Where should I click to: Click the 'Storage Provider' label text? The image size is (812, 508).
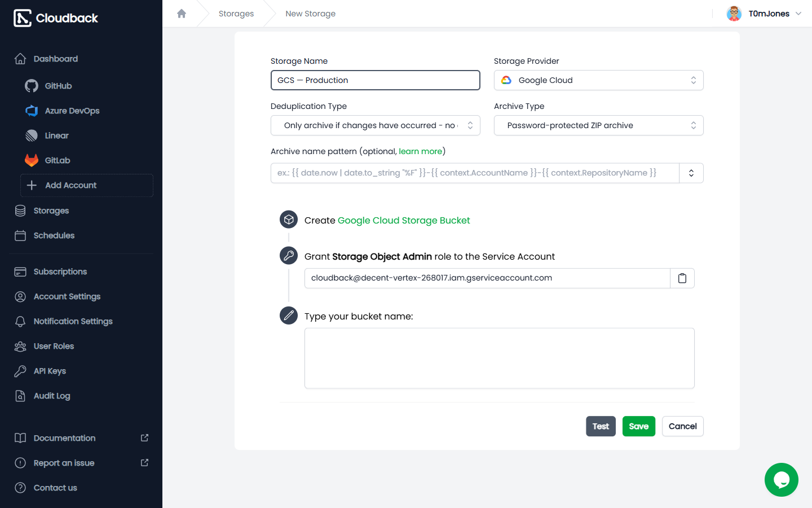tap(527, 61)
